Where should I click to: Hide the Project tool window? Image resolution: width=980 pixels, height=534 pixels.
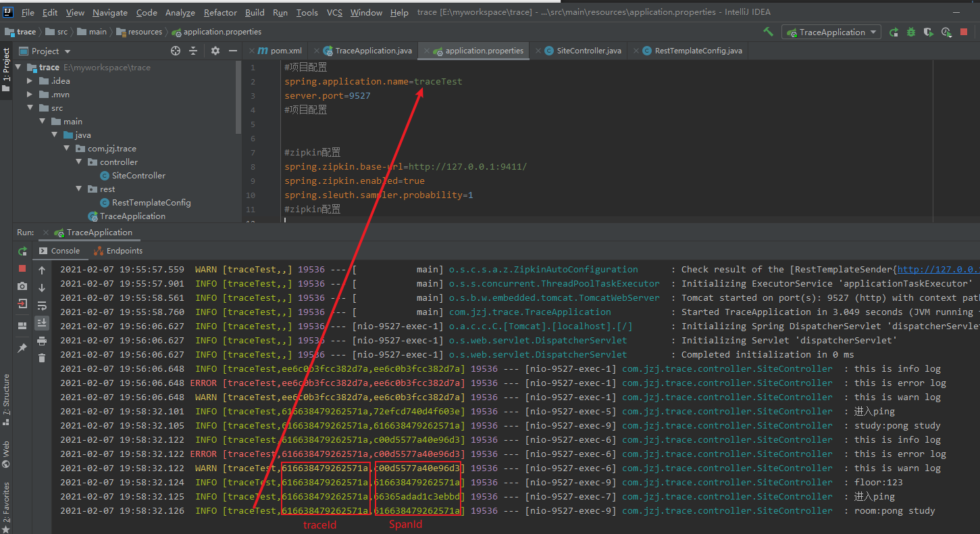click(233, 51)
